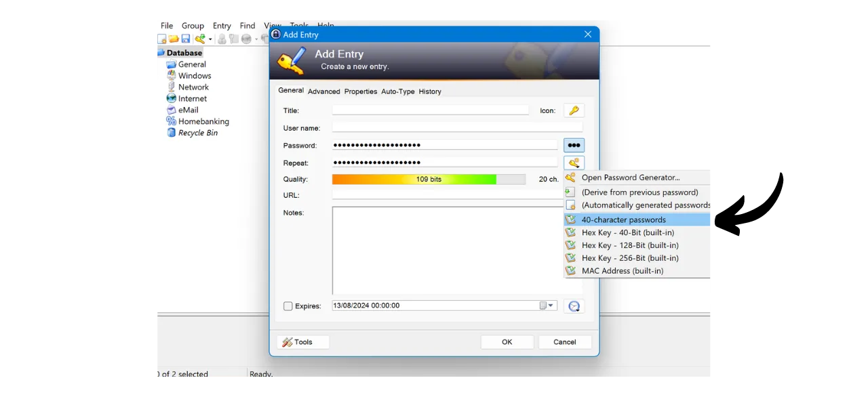Viewport: 868px width, 397px height.
Task: Click the Add Entry key icon on the toolbar
Action: pos(200,39)
